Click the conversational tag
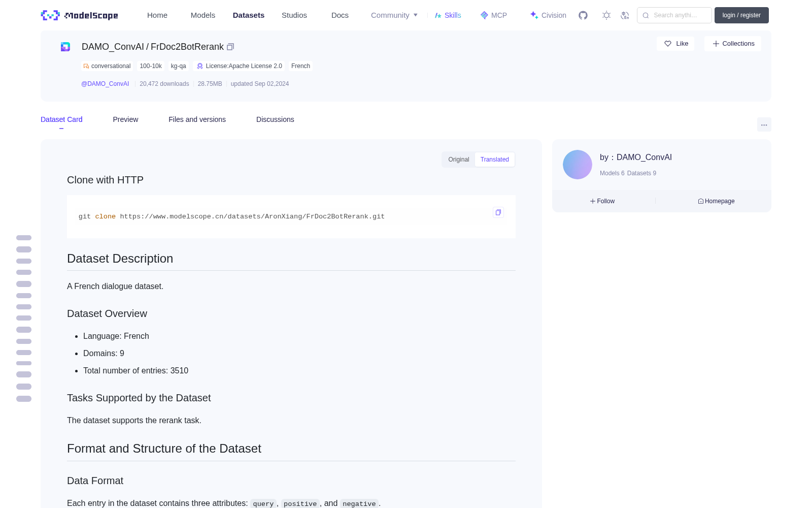The height and width of the screenshot is (508, 812). 107,66
